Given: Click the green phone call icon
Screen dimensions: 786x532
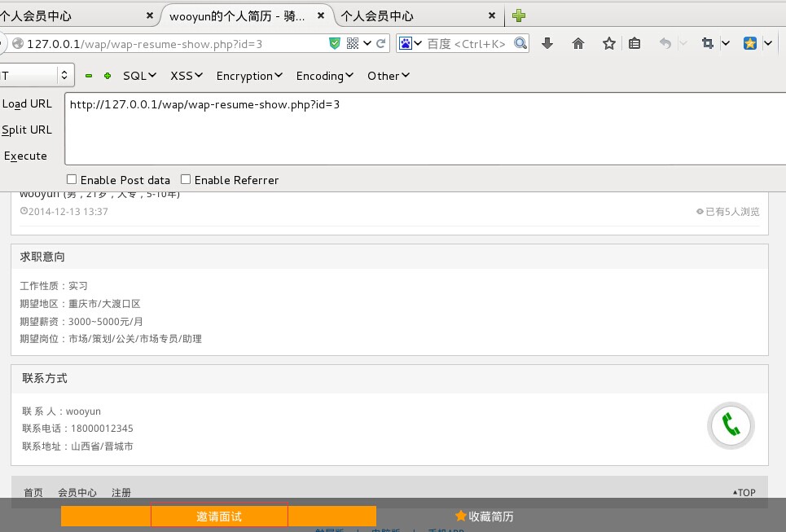Looking at the screenshot, I should [x=731, y=425].
